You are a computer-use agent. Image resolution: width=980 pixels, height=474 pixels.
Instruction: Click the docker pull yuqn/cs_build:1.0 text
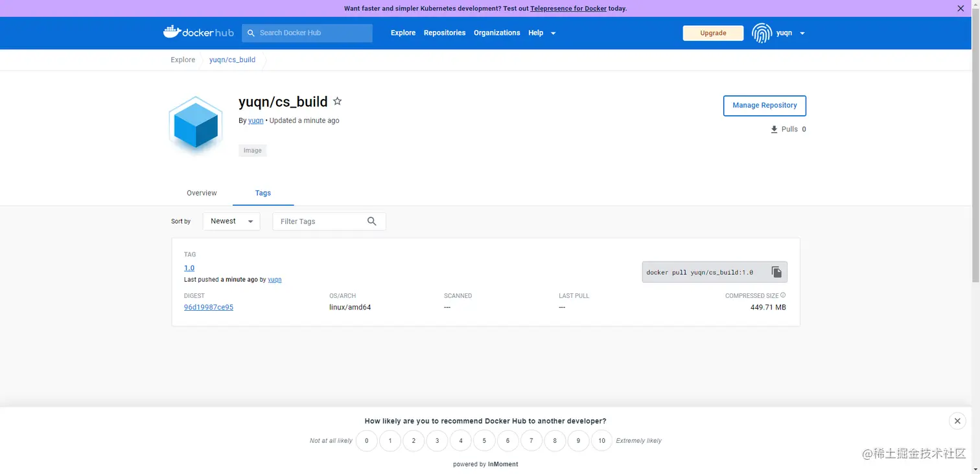700,273
